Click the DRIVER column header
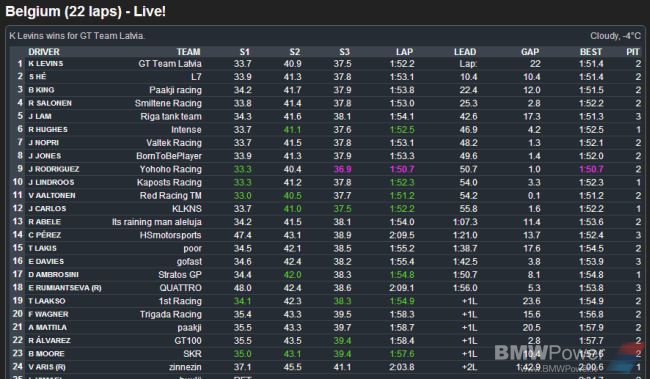Screen dimensions: 650x379 pyautogui.click(x=44, y=52)
